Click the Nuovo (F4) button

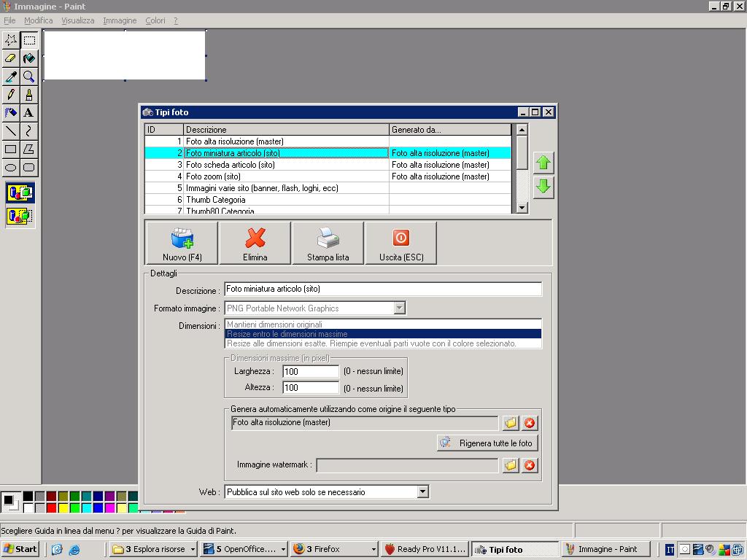pyautogui.click(x=182, y=244)
